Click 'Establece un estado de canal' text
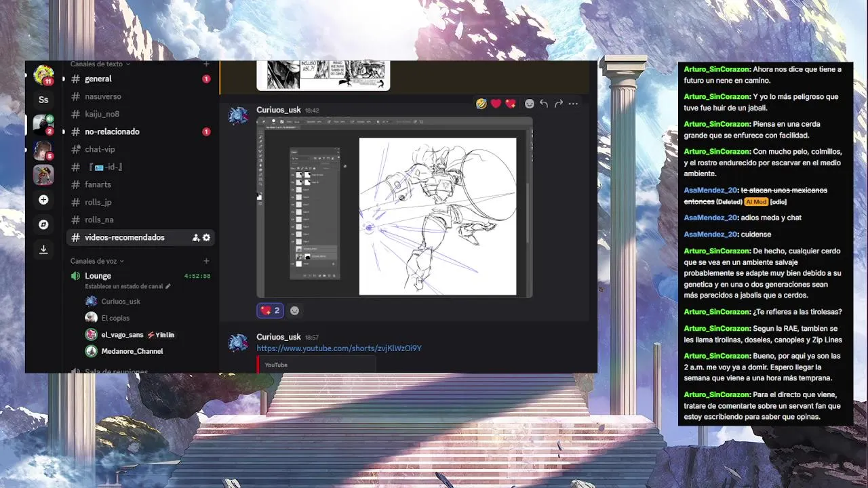Viewport: 868px width, 488px height. coord(124,286)
